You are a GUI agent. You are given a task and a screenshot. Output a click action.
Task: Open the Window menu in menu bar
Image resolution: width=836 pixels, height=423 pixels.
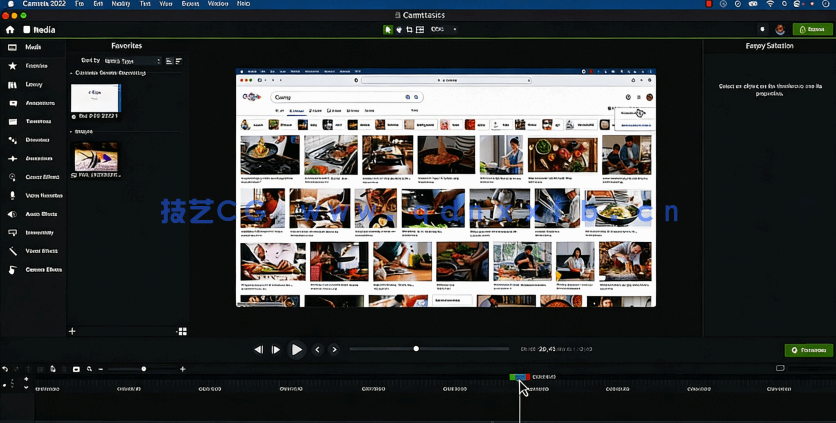(x=217, y=4)
